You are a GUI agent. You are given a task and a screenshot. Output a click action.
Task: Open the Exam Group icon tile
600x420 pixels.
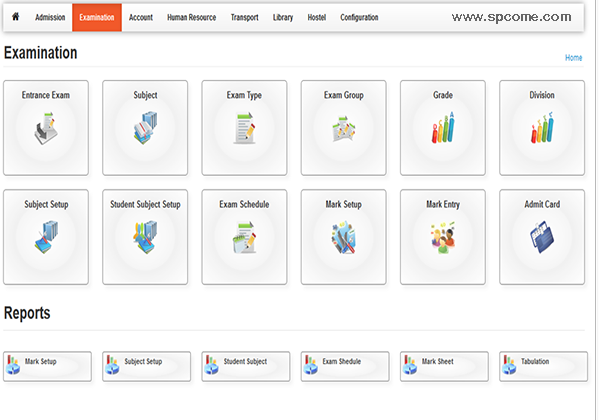[343, 129]
